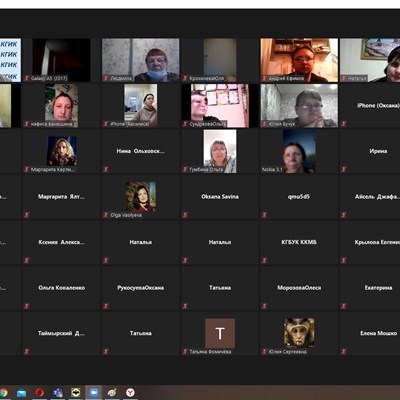400x400 pixels.
Task: Select the Таймырский Д... participant tile
Action: [61, 333]
